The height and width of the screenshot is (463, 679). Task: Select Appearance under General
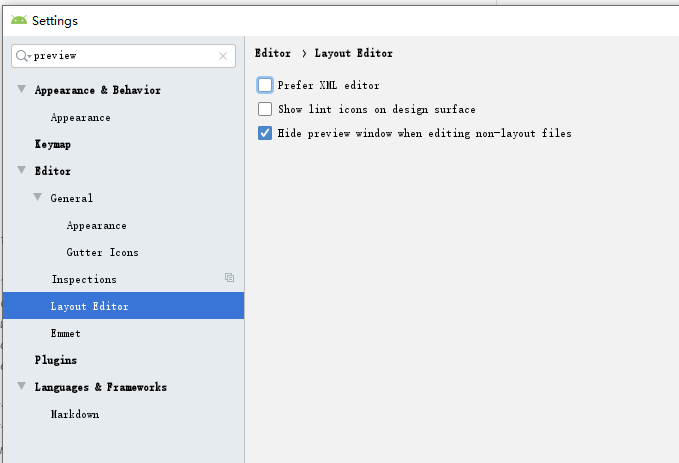point(97,225)
